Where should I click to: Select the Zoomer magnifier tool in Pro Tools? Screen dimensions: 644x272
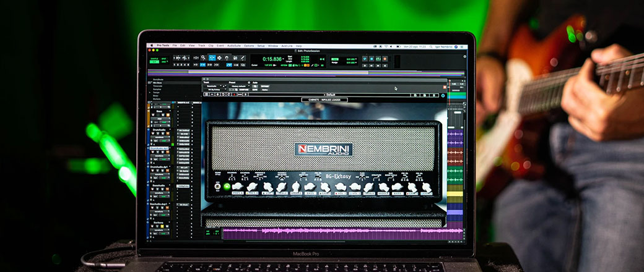click(x=203, y=58)
